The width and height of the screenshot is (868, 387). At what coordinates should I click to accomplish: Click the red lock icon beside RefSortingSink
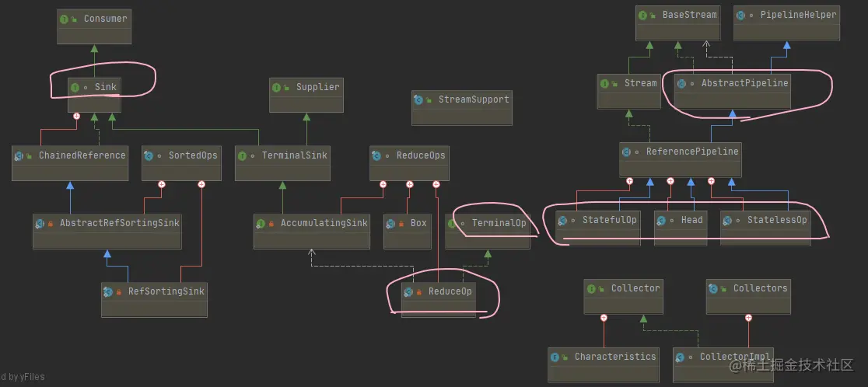[x=119, y=292]
